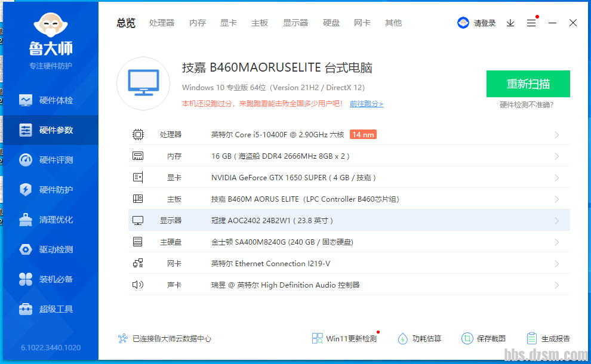
Task: Open the hamburger main menu
Action: (531, 23)
